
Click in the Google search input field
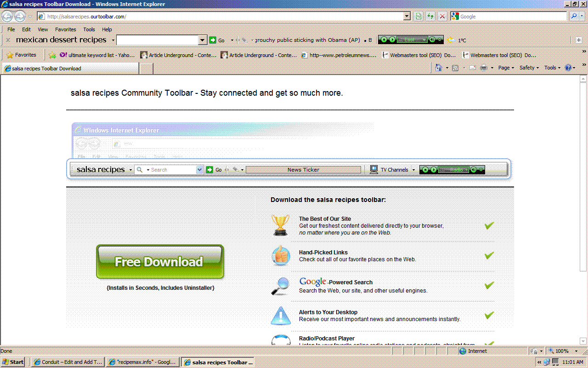click(513, 17)
